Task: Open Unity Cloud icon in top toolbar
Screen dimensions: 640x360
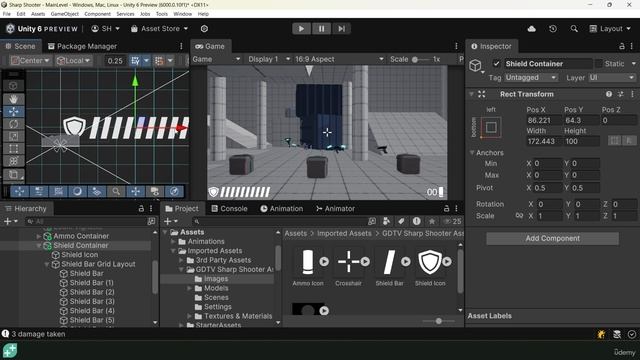Action: click(531, 29)
